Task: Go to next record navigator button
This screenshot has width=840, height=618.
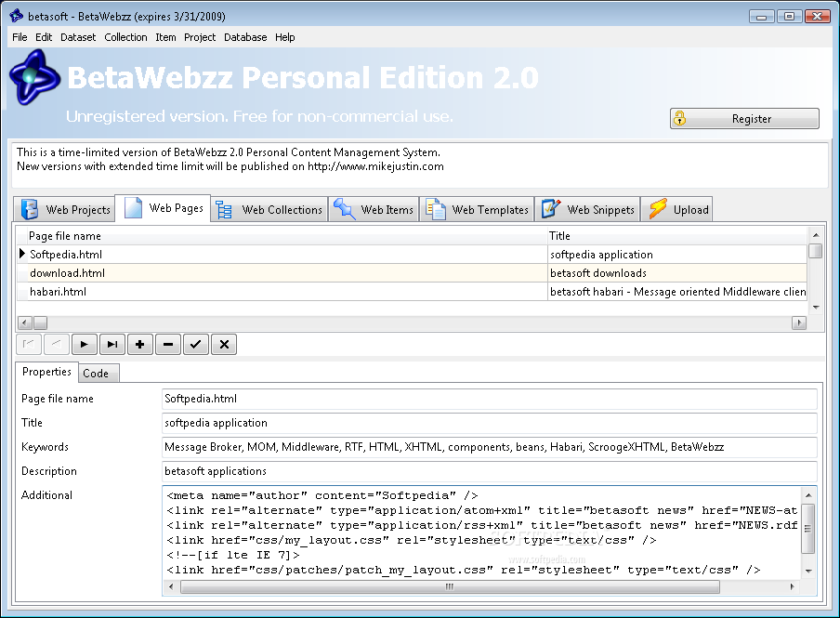Action: click(85, 344)
